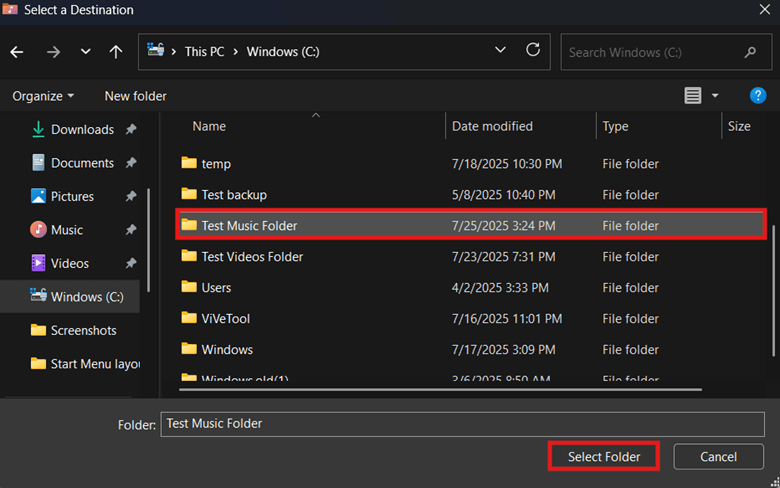
Task: Go up one folder level
Action: pos(116,52)
